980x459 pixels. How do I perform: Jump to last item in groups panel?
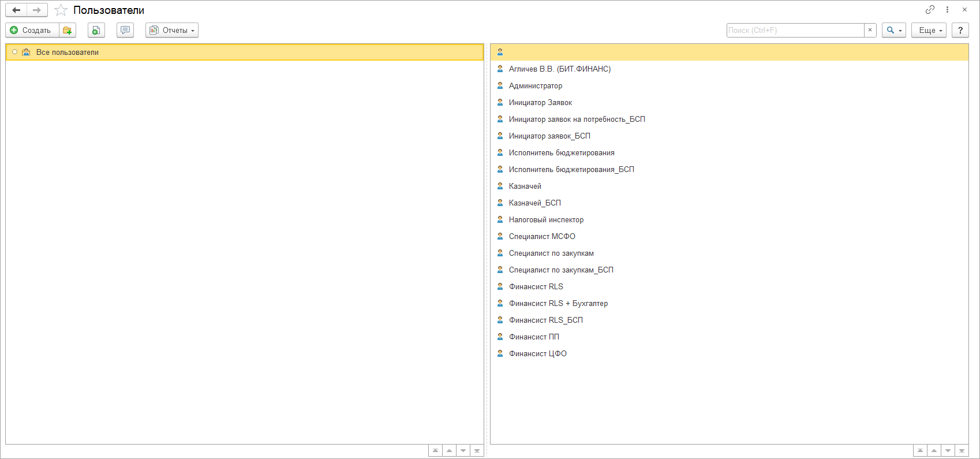[x=477, y=450]
